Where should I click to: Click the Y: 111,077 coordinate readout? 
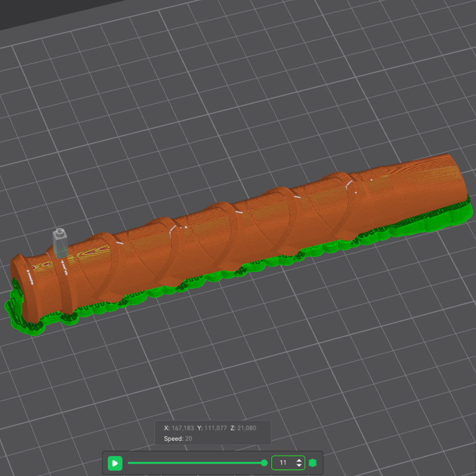click(212, 428)
